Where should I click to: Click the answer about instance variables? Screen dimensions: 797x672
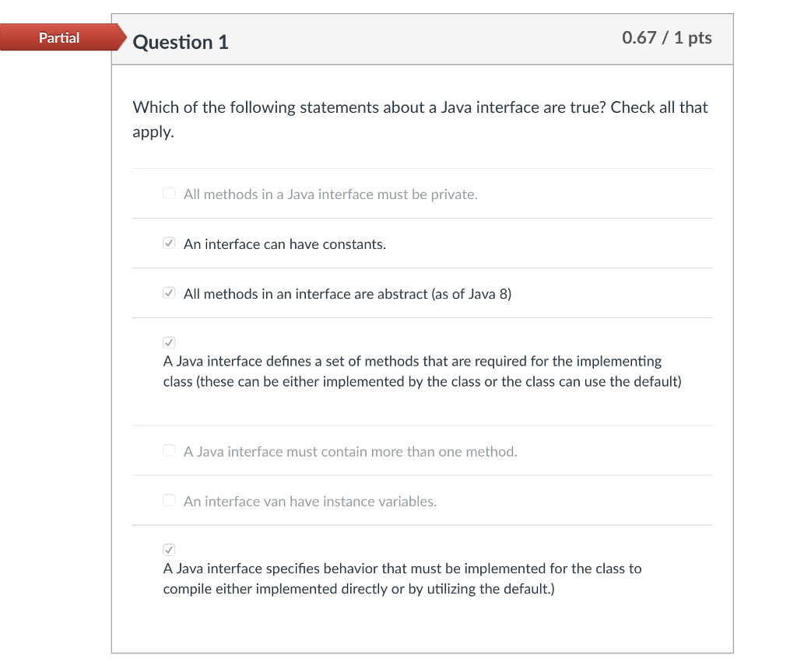(310, 501)
